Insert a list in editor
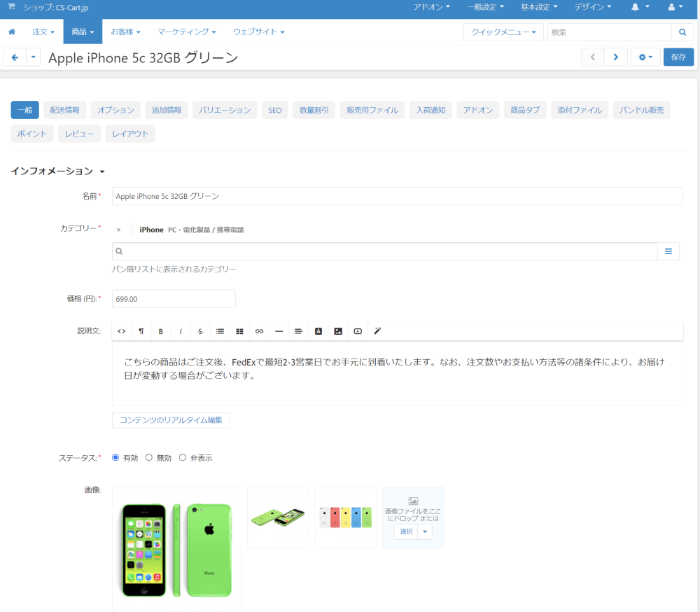700x612 pixels. (220, 331)
